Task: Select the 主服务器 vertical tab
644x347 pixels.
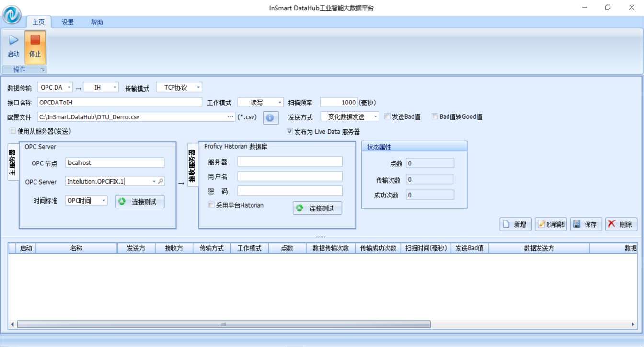Action: coord(13,162)
